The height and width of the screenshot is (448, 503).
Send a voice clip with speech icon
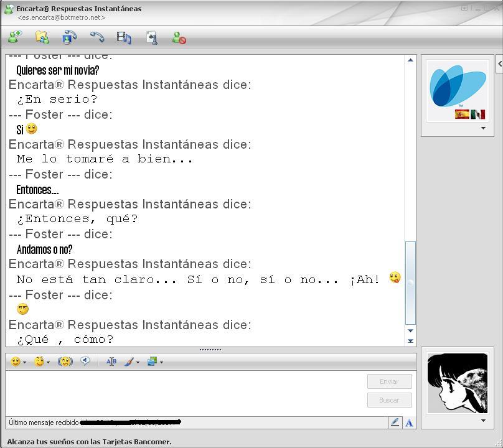coord(85,362)
